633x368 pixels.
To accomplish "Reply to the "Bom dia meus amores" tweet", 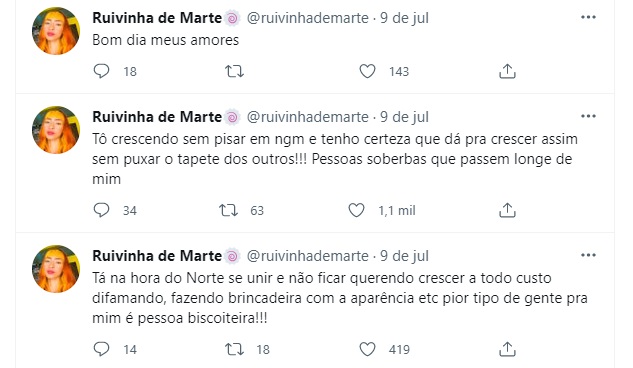I will pos(101,71).
